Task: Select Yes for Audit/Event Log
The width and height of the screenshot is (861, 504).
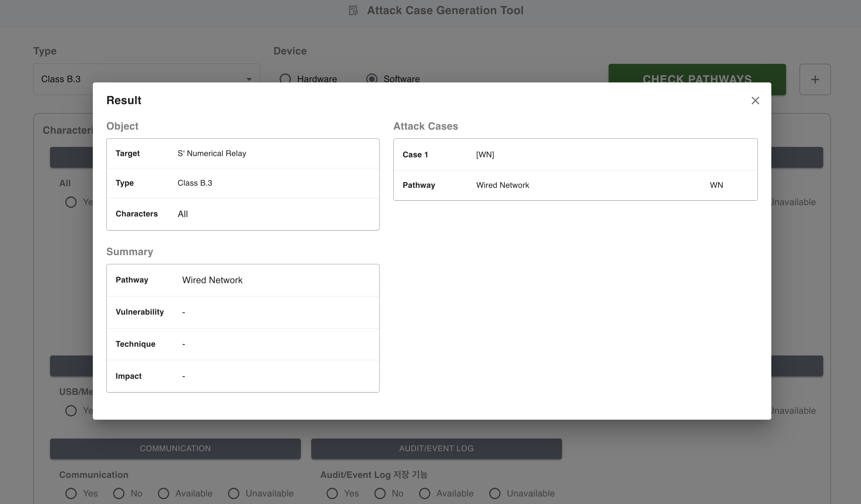Action: tap(332, 493)
